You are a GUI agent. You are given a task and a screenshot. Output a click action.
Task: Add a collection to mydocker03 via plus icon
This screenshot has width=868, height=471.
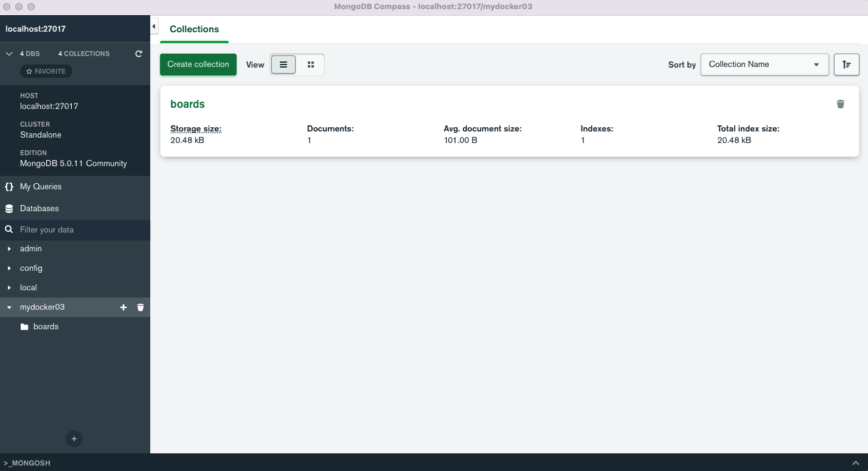point(123,307)
